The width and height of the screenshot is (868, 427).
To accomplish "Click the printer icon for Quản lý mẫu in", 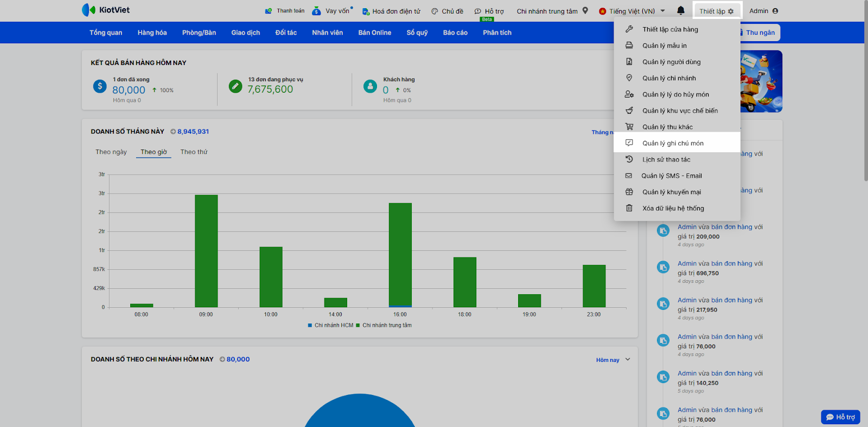I will click(629, 46).
